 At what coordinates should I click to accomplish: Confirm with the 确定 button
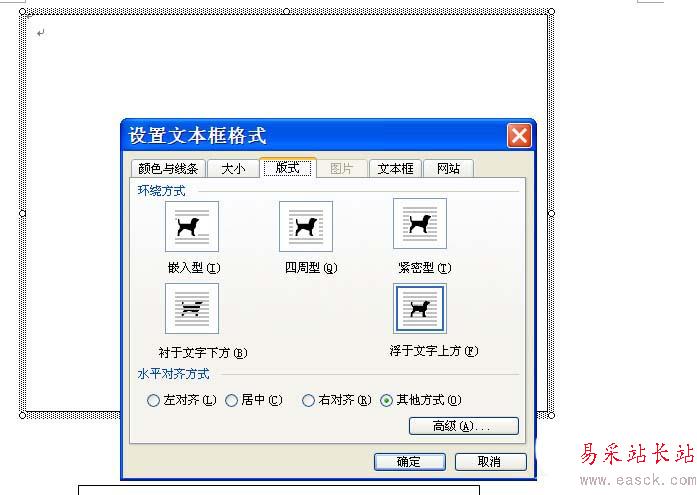coord(409,462)
